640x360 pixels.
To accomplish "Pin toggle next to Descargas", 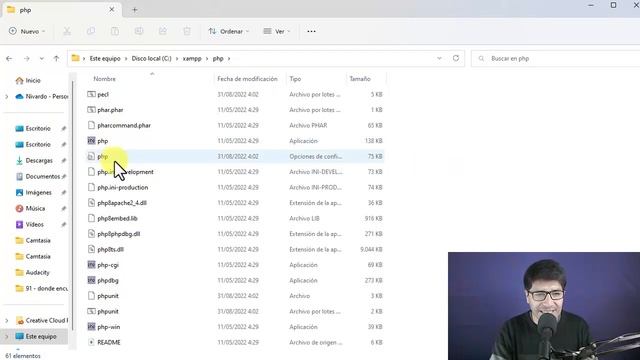I will pos(64,161).
